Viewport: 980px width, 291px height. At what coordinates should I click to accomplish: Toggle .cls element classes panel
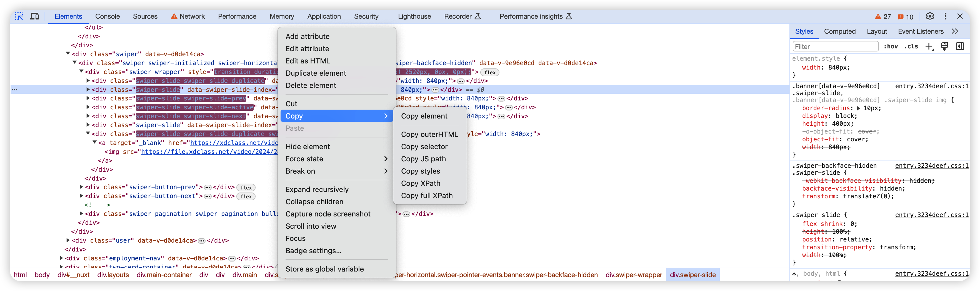(x=911, y=46)
